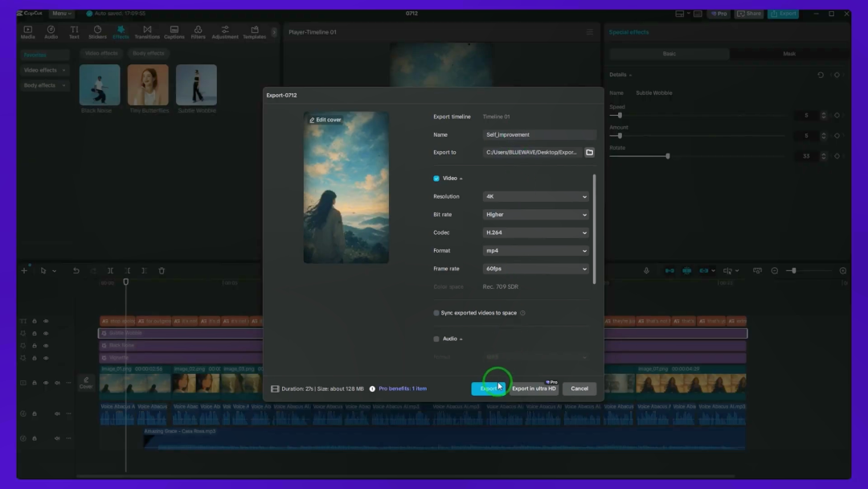Cancel the export dialog

[579, 388]
